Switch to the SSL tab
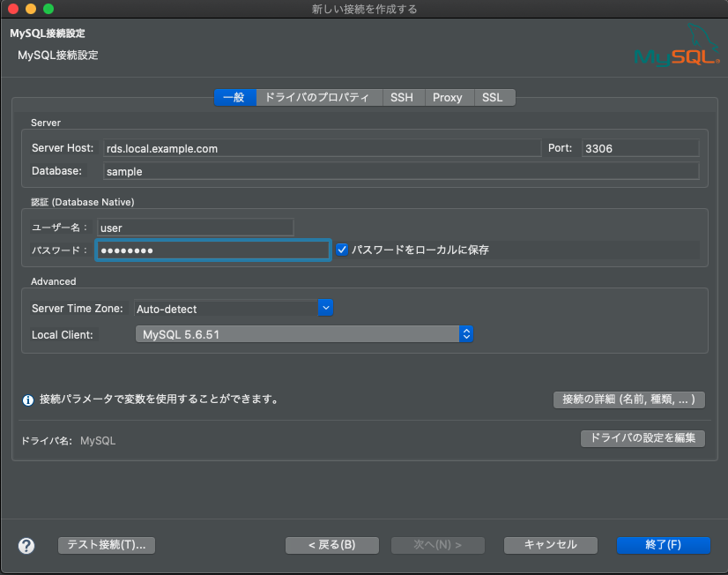 coord(494,98)
